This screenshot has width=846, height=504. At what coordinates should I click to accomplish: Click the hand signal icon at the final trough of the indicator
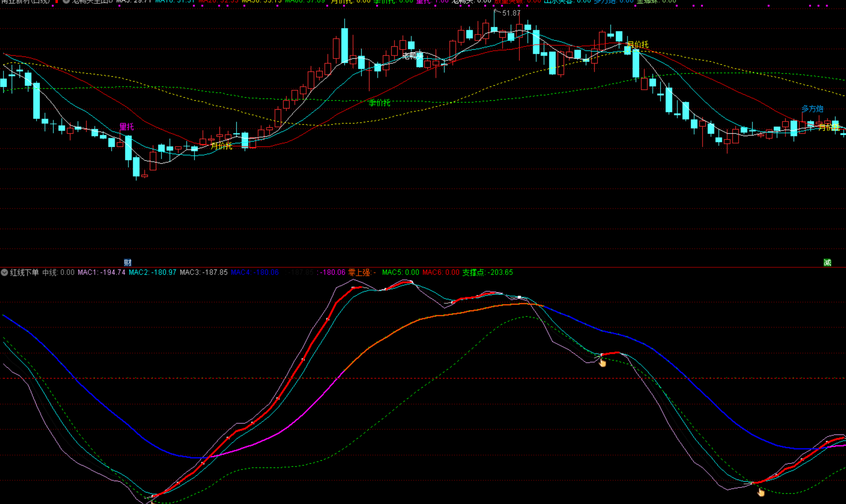tap(761, 492)
